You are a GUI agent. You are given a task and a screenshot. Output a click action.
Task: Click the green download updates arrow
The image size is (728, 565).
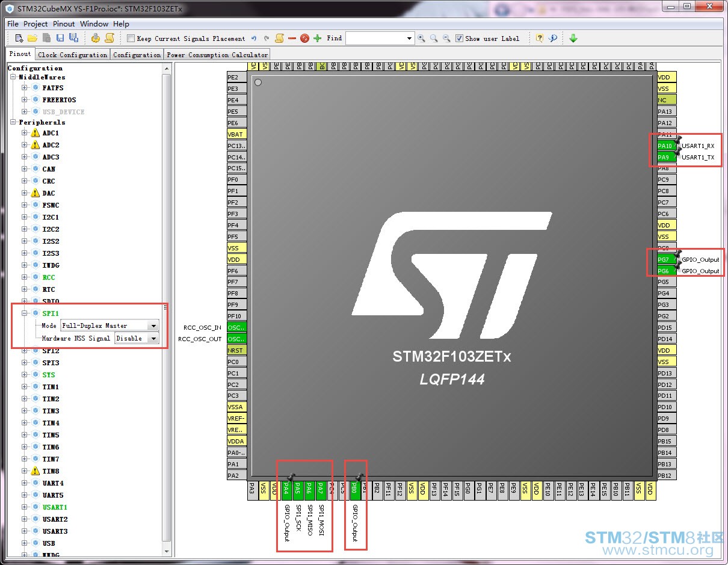pyautogui.click(x=573, y=38)
